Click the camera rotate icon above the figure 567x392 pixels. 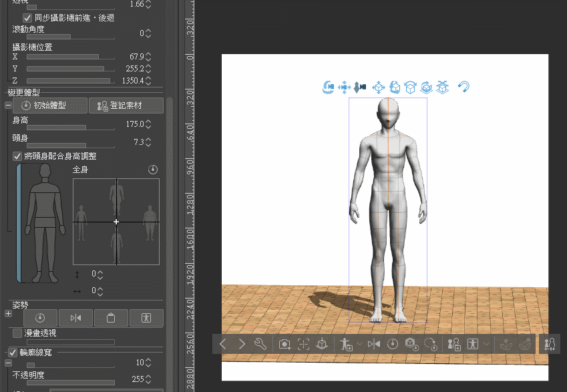(328, 87)
